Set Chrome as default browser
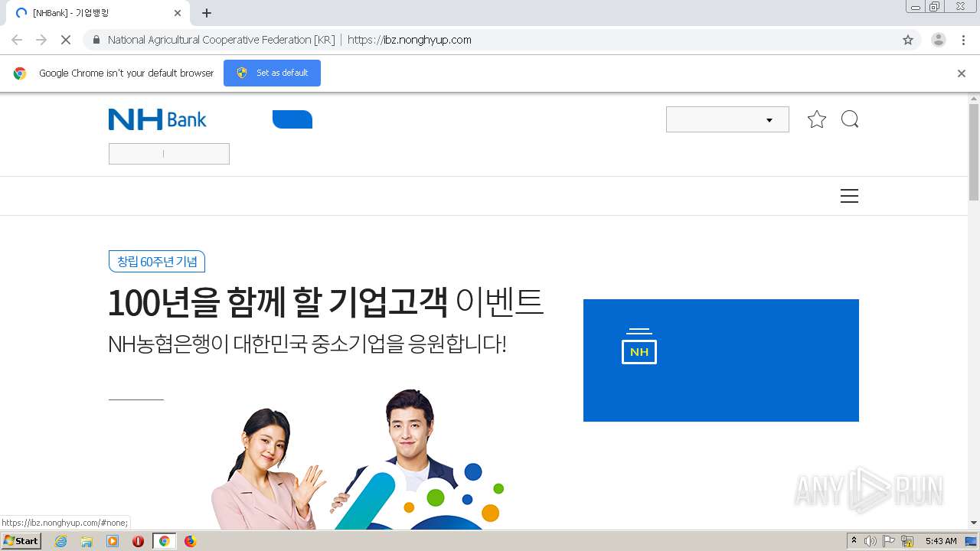Image resolution: width=980 pixels, height=551 pixels. 272,73
